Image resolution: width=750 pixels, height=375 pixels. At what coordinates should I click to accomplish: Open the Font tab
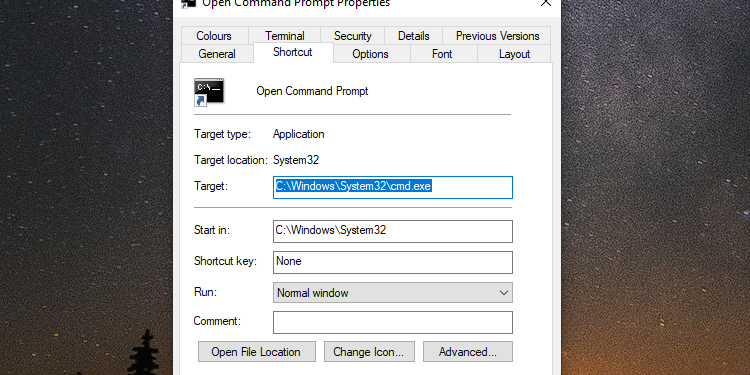[442, 54]
